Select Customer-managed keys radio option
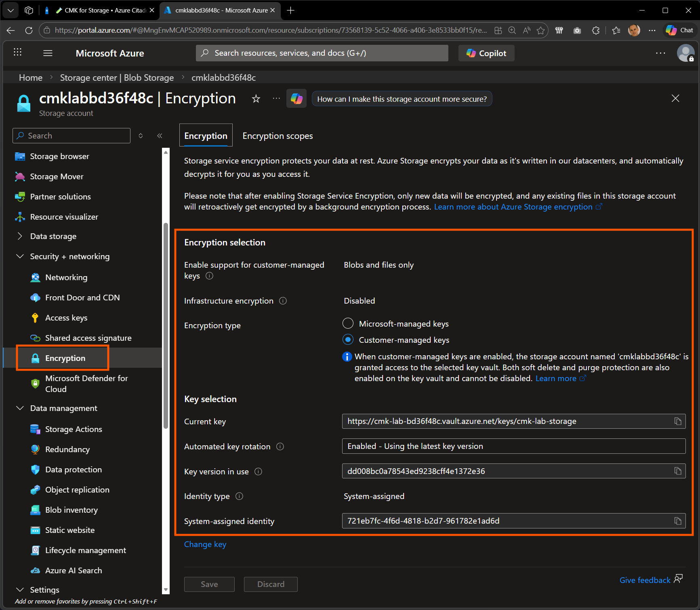This screenshot has width=700, height=610. point(348,340)
